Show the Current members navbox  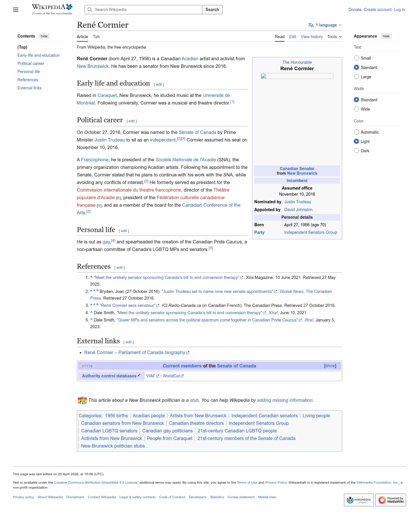(330, 366)
